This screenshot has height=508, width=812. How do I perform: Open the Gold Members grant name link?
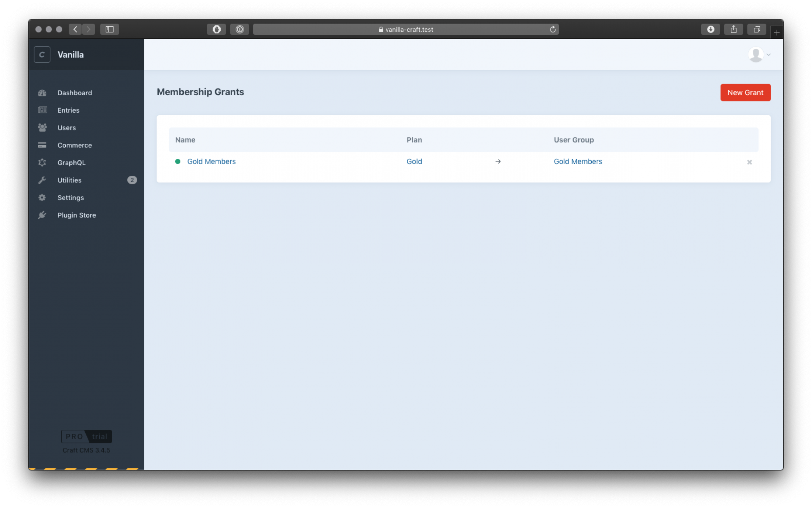click(211, 161)
